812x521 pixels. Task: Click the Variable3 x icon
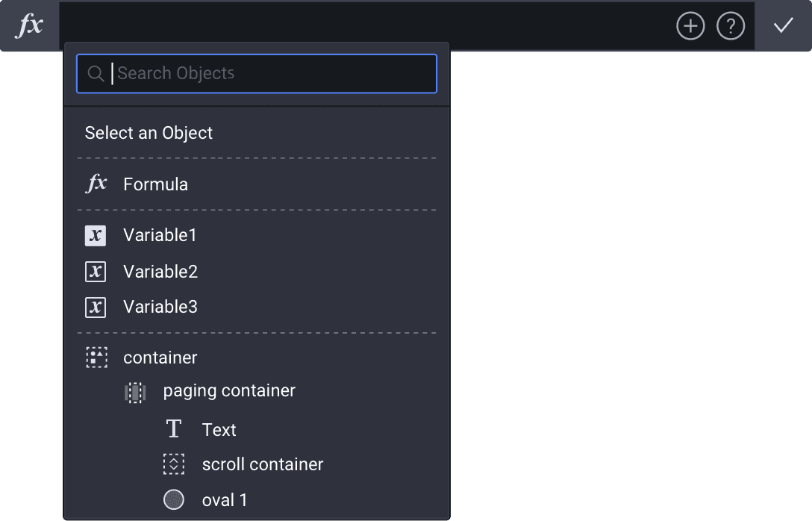[96, 306]
